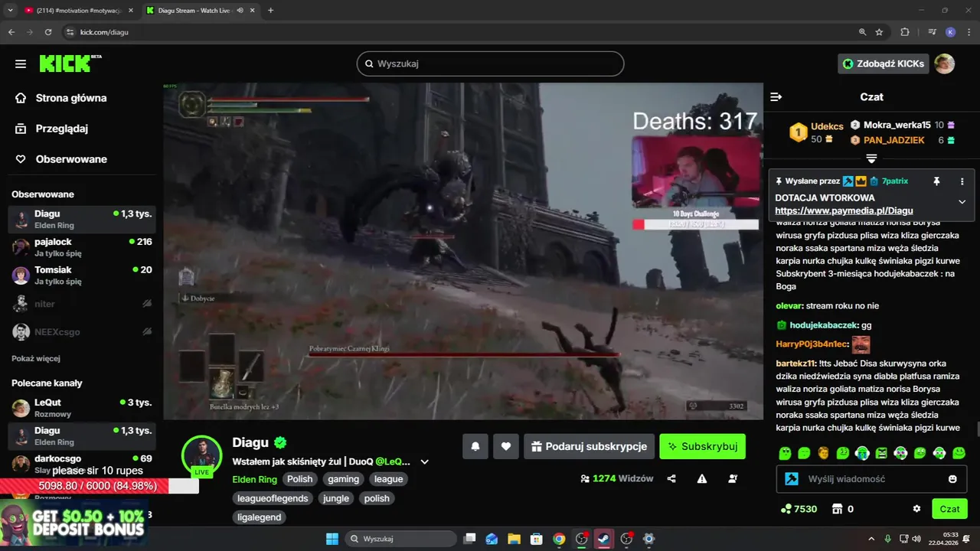Viewport: 980px width, 551px height.
Task: Open browser zoom magnifier icon
Action: pyautogui.click(x=862, y=32)
